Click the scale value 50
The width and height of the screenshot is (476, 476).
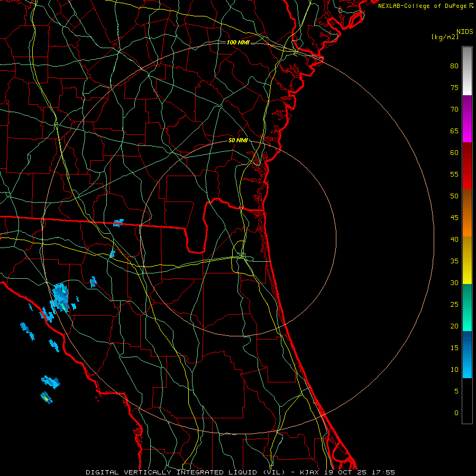point(454,196)
